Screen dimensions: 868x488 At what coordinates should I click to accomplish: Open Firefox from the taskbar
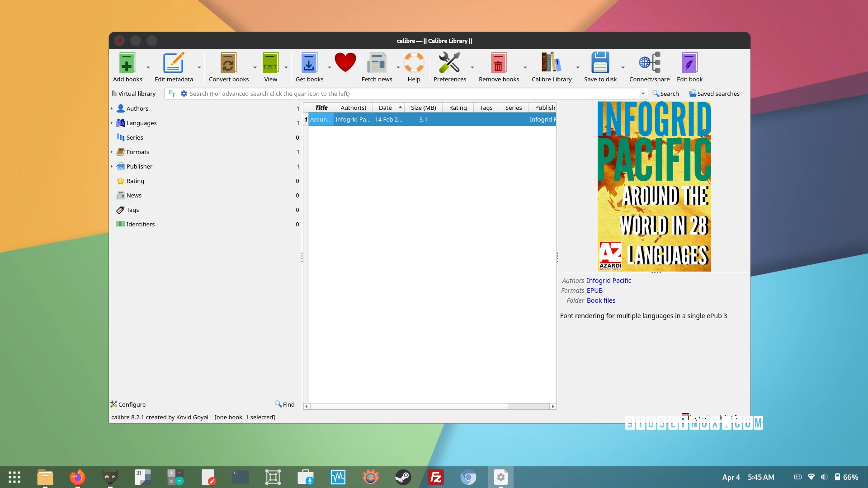(x=77, y=477)
